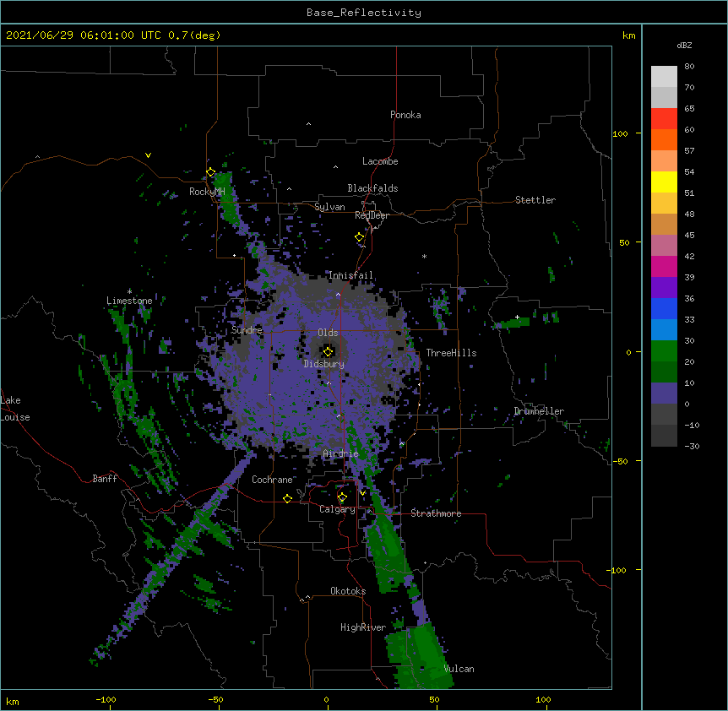Click the Stettler city label

pyautogui.click(x=535, y=200)
